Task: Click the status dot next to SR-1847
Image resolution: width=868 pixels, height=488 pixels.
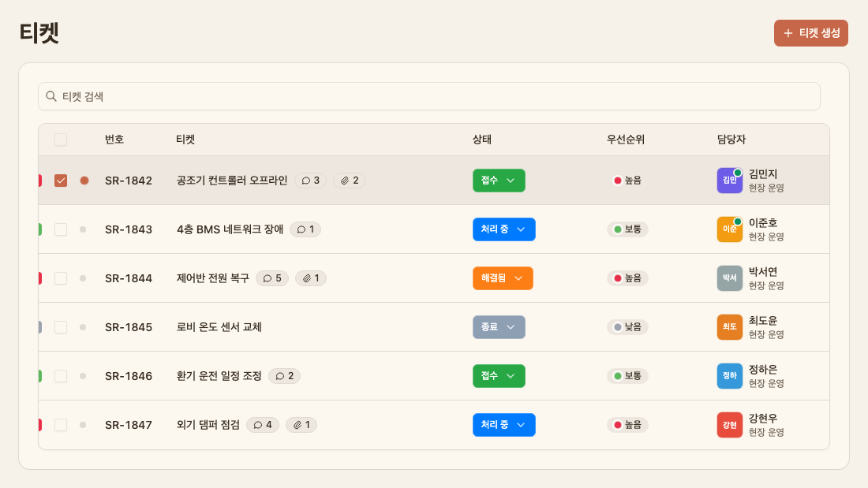Action: [83, 425]
